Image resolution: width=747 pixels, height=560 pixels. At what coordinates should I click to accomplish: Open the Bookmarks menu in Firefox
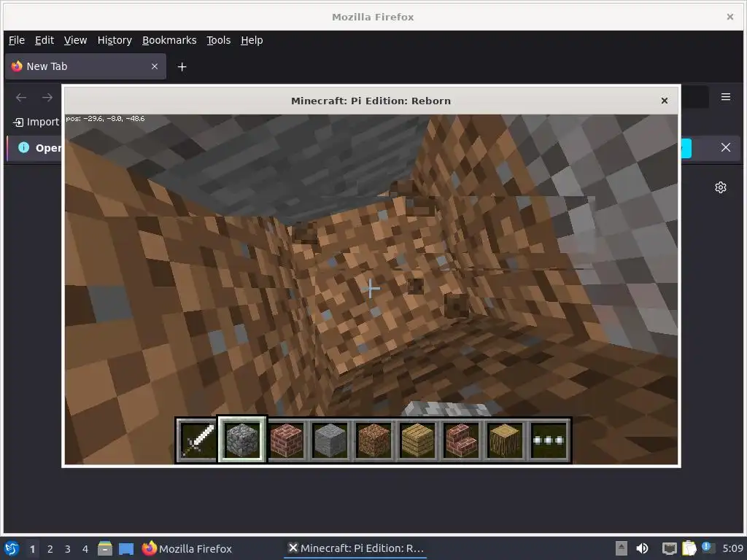click(169, 41)
